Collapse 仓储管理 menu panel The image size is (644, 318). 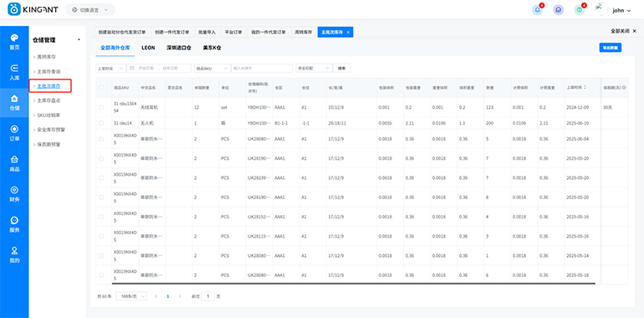(79, 40)
